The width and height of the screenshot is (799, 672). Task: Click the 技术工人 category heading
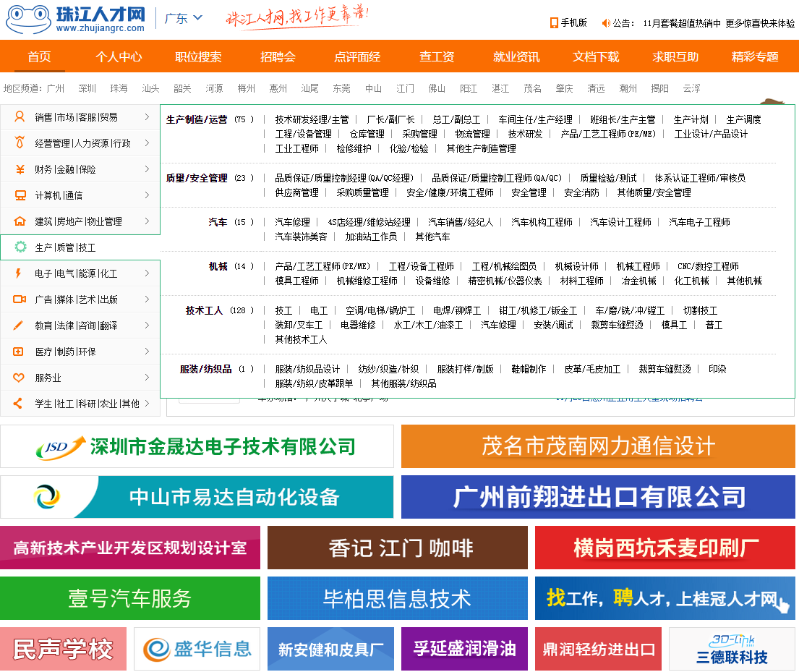click(x=204, y=310)
